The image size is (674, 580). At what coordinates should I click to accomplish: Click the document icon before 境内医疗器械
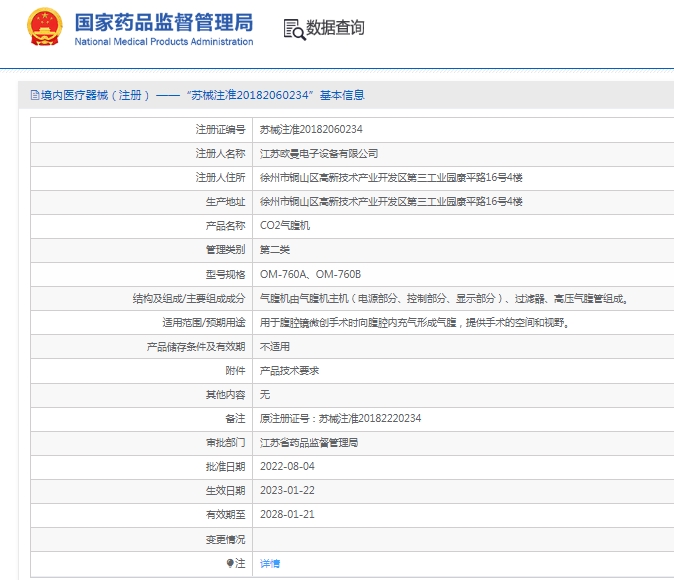35,95
